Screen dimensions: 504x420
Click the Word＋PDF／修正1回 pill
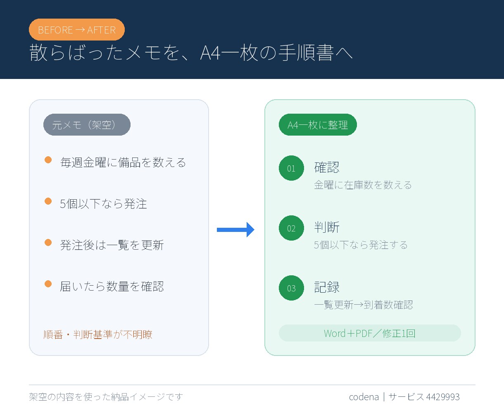coord(370,333)
